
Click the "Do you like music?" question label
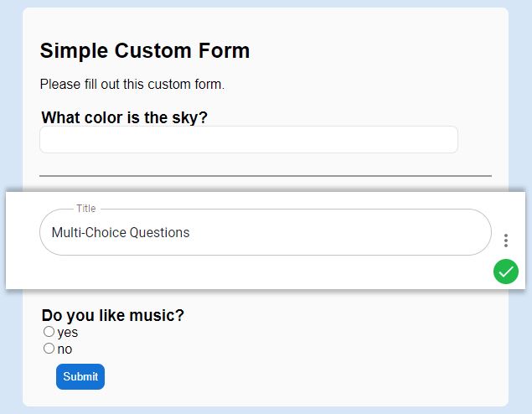pos(112,315)
